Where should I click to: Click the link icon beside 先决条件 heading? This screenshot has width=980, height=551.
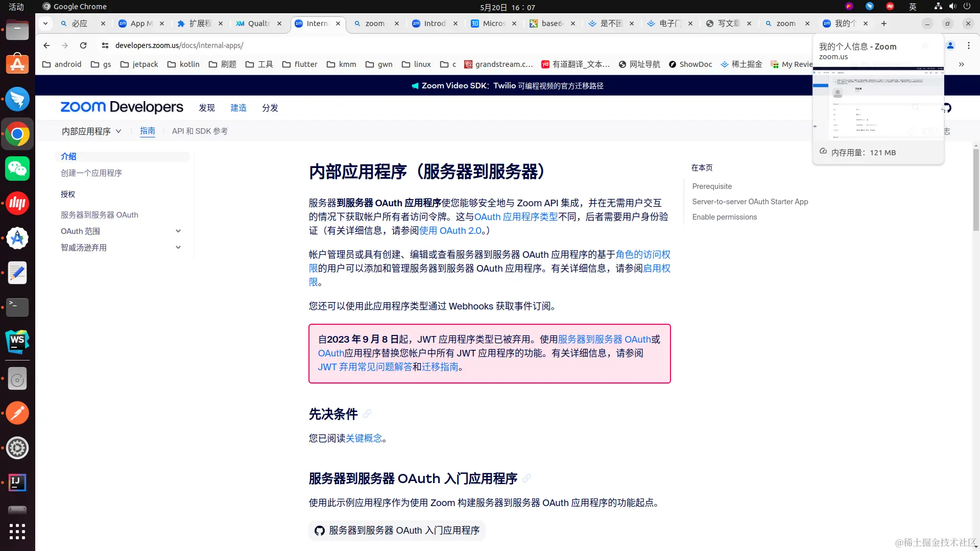tap(367, 414)
